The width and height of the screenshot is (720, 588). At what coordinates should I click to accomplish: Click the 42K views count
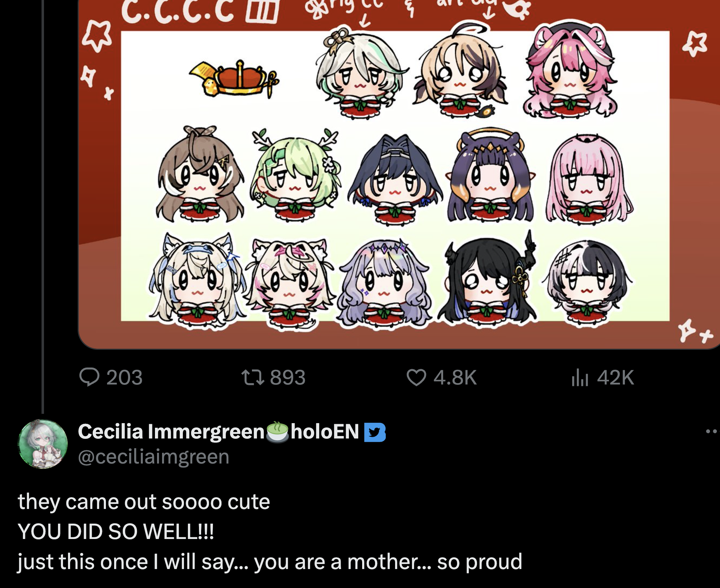point(616,377)
